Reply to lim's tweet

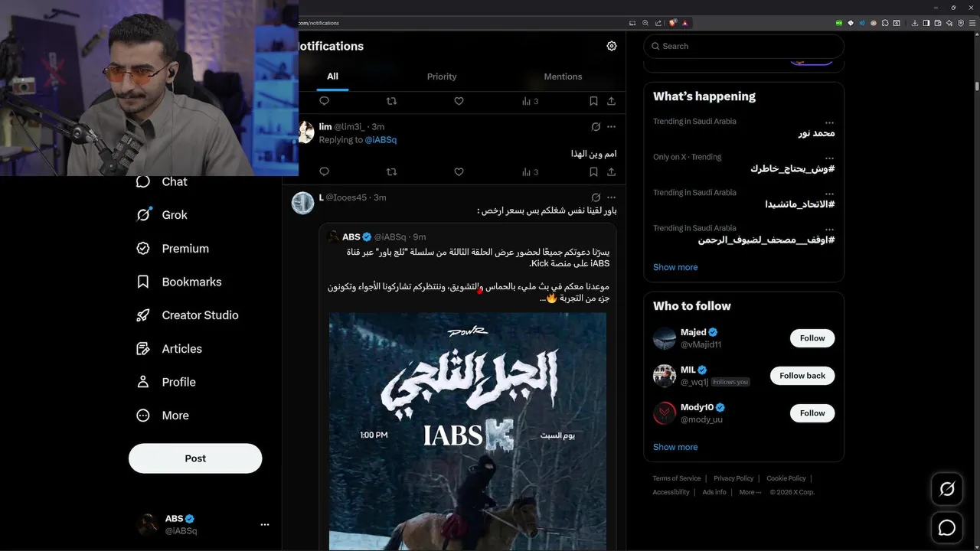[x=324, y=172]
